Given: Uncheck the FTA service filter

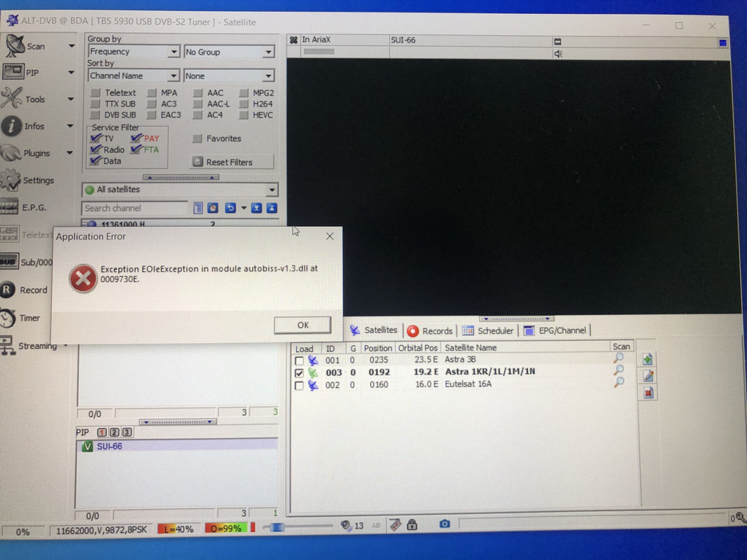Looking at the screenshot, I should (137, 150).
